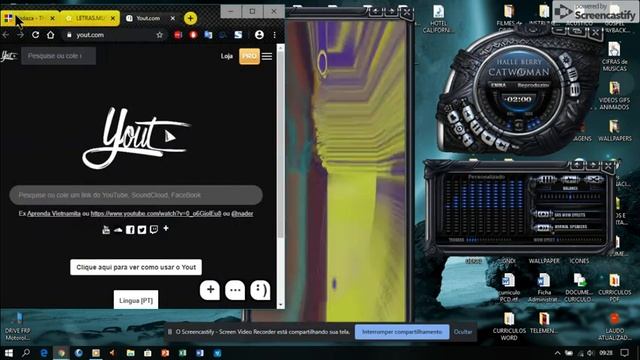This screenshot has width=640, height=360.
Task: Open the DRIVE FRP Motorol... desktop shortcut
Action: pyautogui.click(x=18, y=327)
